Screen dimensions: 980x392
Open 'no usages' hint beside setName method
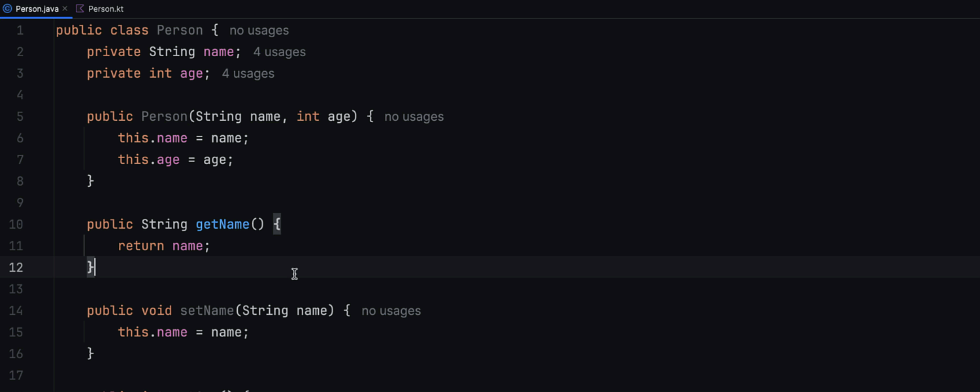point(391,311)
